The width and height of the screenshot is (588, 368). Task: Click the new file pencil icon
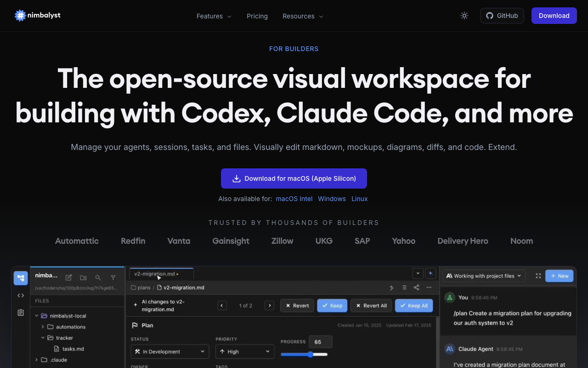[x=68, y=278]
